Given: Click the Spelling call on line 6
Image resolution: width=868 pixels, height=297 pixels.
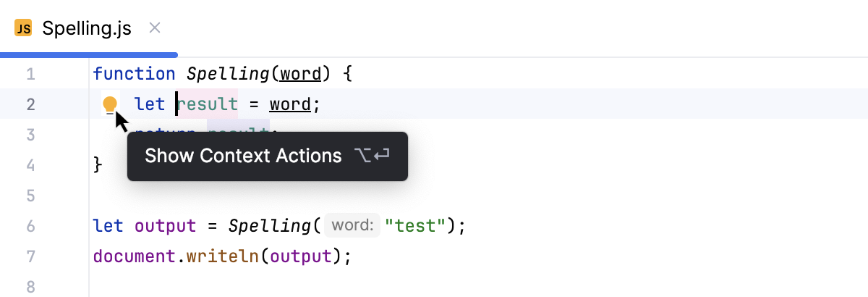Looking at the screenshot, I should click(270, 226).
